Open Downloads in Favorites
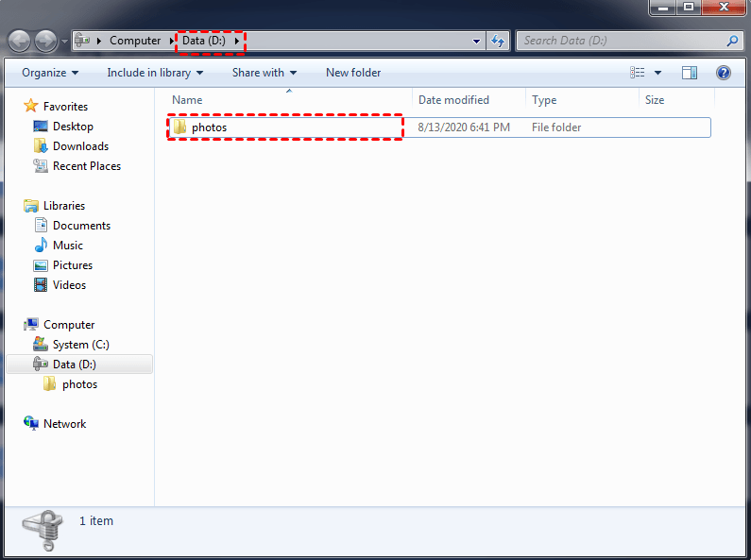Screen dimensions: 751x560 tap(80, 146)
